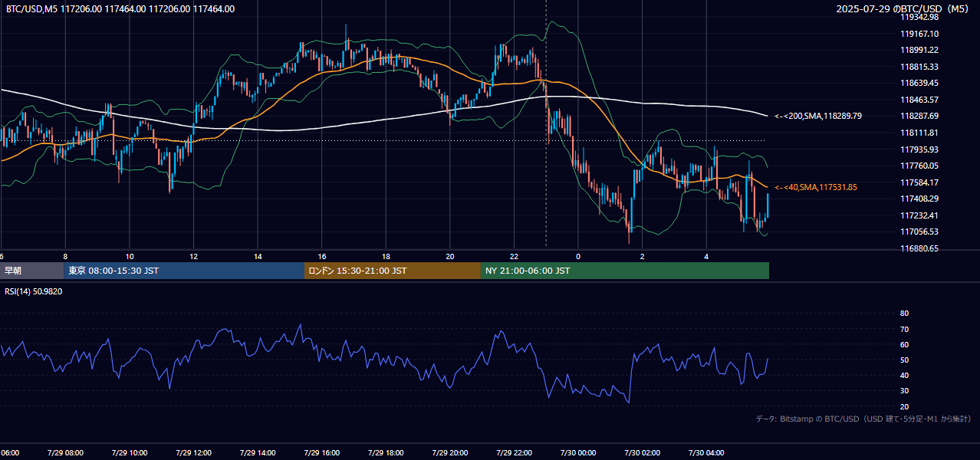The height and width of the screenshot is (460, 980).
Task: Click the 7/29 08:00 date label
Action: tap(65, 452)
